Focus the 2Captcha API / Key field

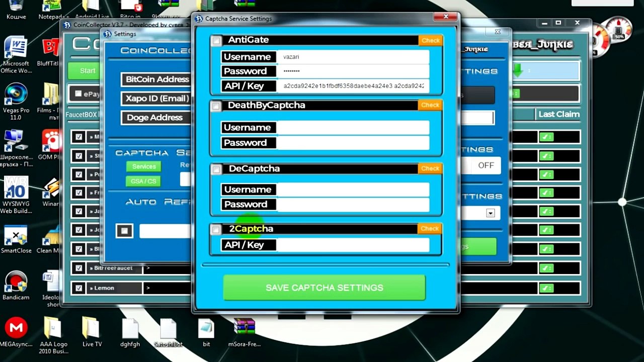[353, 245]
